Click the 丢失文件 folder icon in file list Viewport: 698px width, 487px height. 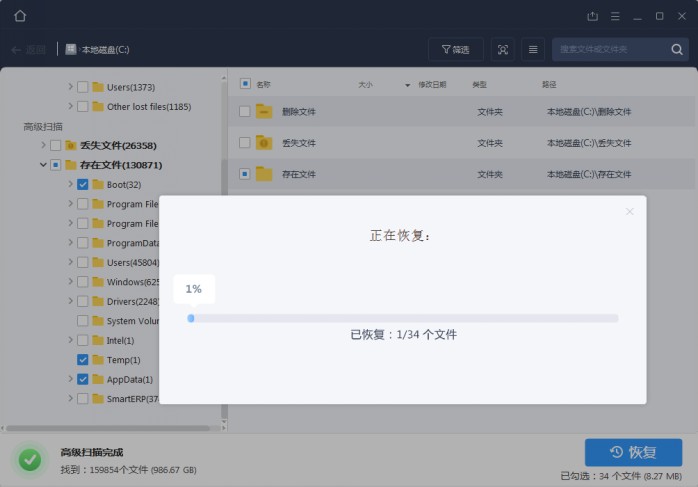(x=264, y=143)
